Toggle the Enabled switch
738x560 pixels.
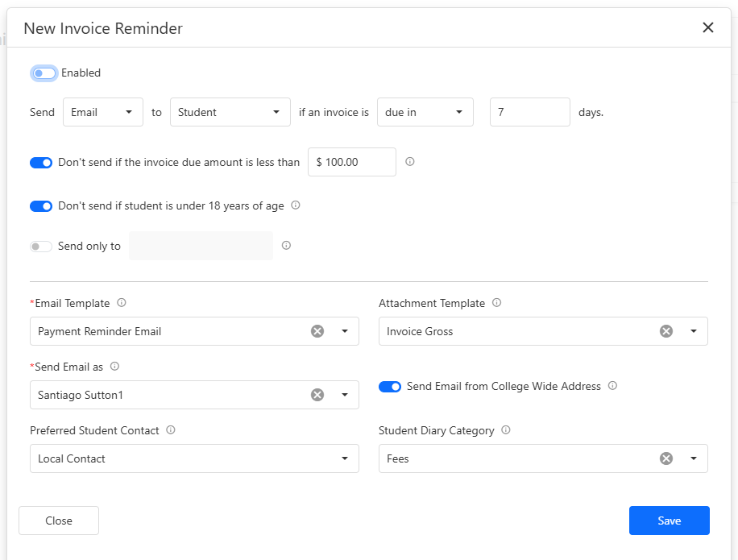pos(44,73)
